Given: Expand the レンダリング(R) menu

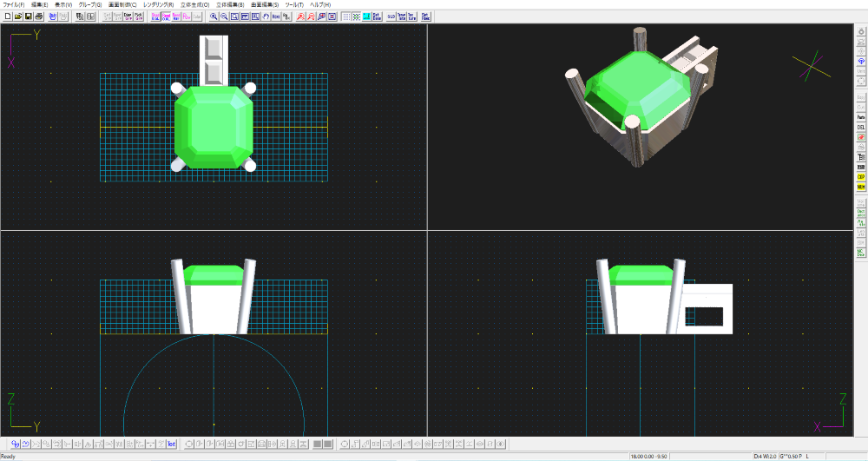Looking at the screenshot, I should coord(159,4).
